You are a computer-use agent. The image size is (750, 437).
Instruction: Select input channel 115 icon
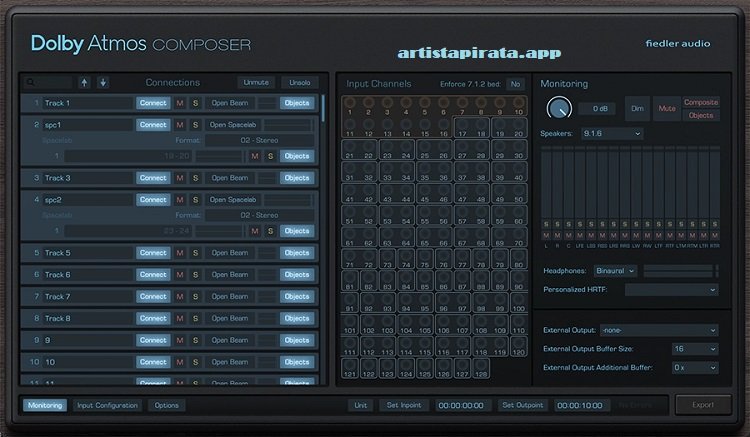point(425,344)
